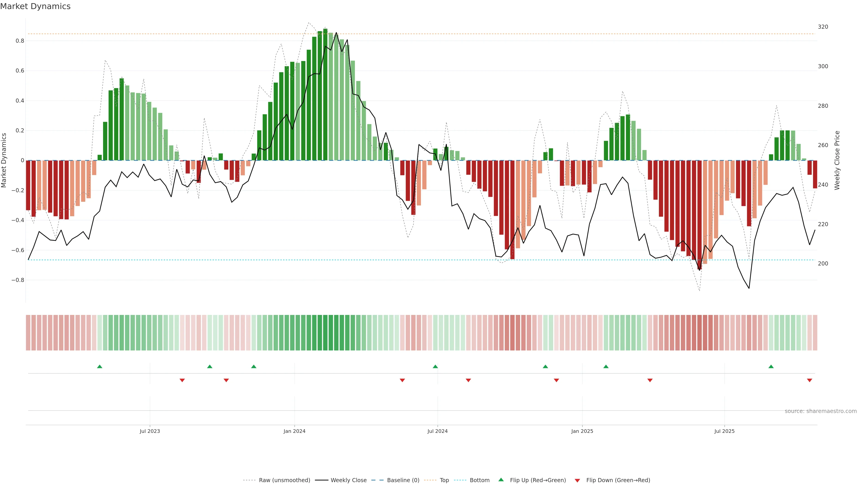The width and height of the screenshot is (868, 488).
Task: Toggle the Top legend entry
Action: (x=444, y=480)
